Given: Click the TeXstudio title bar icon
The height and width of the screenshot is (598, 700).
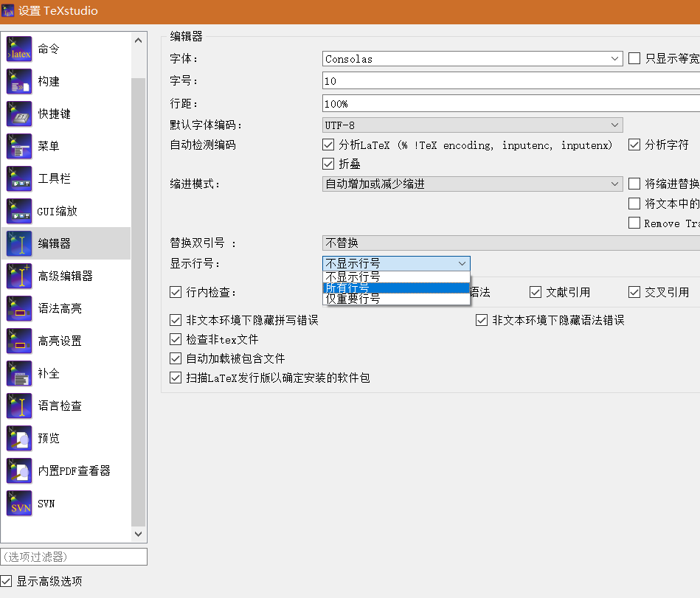Looking at the screenshot, I should [8, 11].
